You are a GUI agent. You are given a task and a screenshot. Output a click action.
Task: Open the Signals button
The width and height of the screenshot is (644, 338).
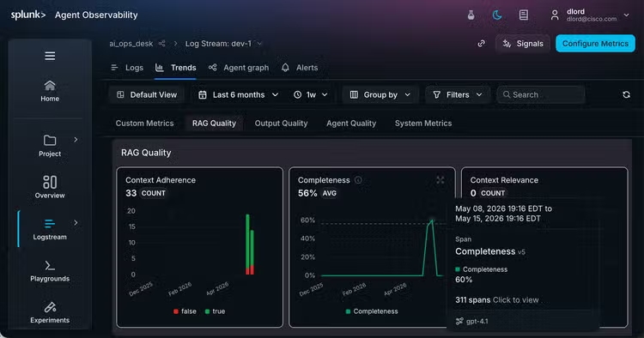(x=523, y=44)
